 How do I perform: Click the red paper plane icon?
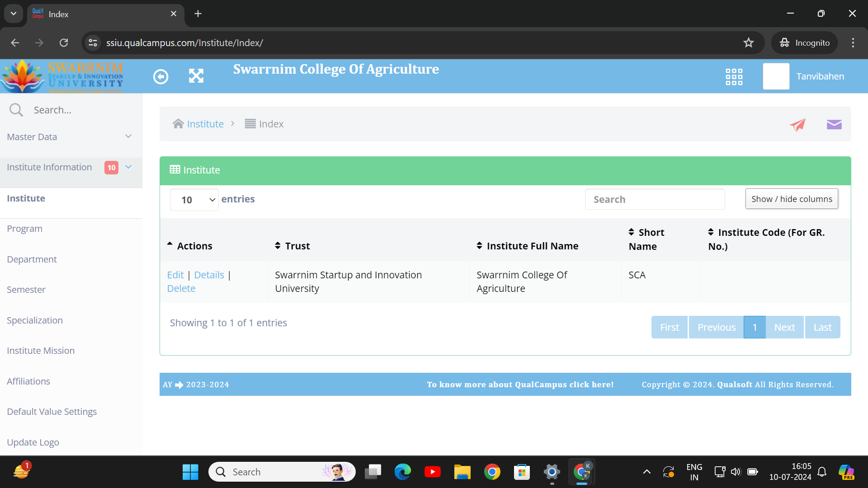click(797, 125)
